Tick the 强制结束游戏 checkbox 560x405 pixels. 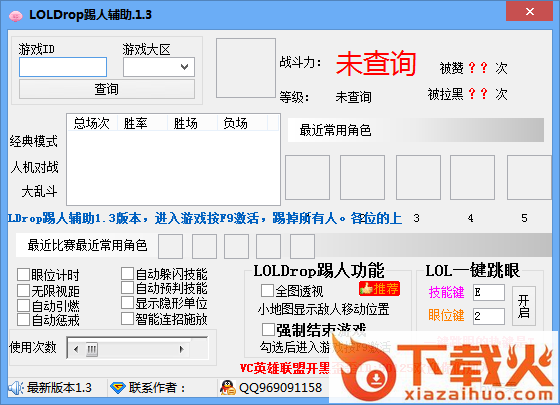pyautogui.click(x=268, y=329)
